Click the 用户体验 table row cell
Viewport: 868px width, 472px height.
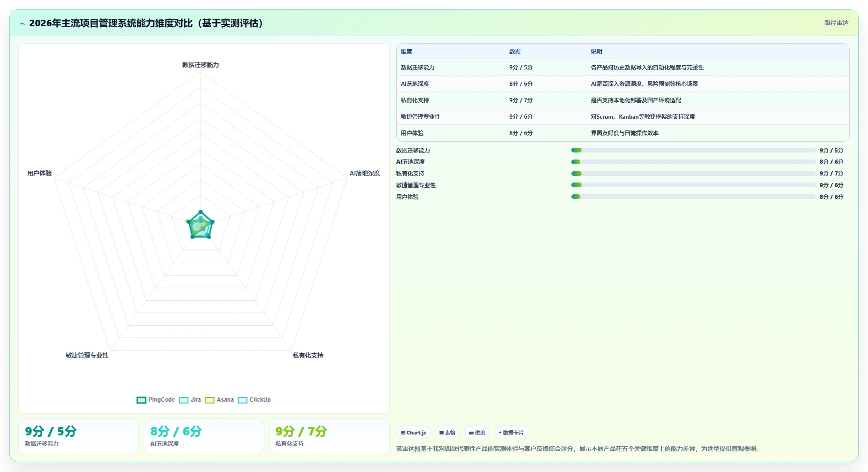click(412, 133)
